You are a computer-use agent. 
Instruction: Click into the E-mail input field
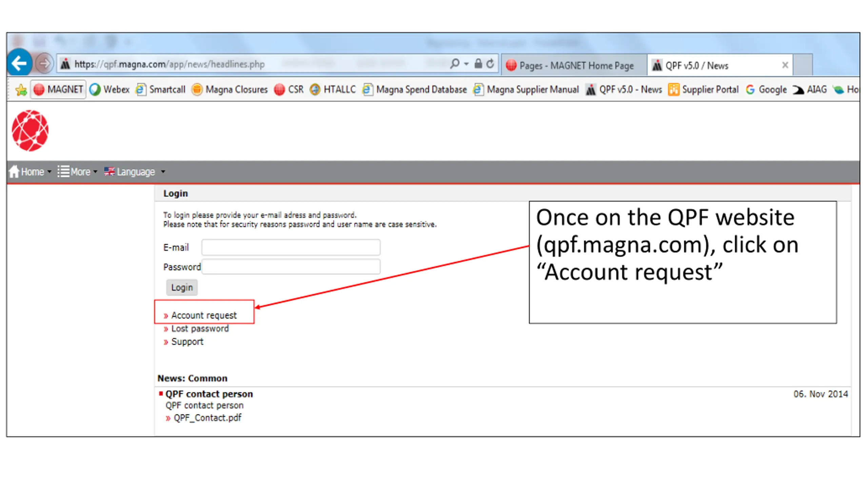[291, 247]
